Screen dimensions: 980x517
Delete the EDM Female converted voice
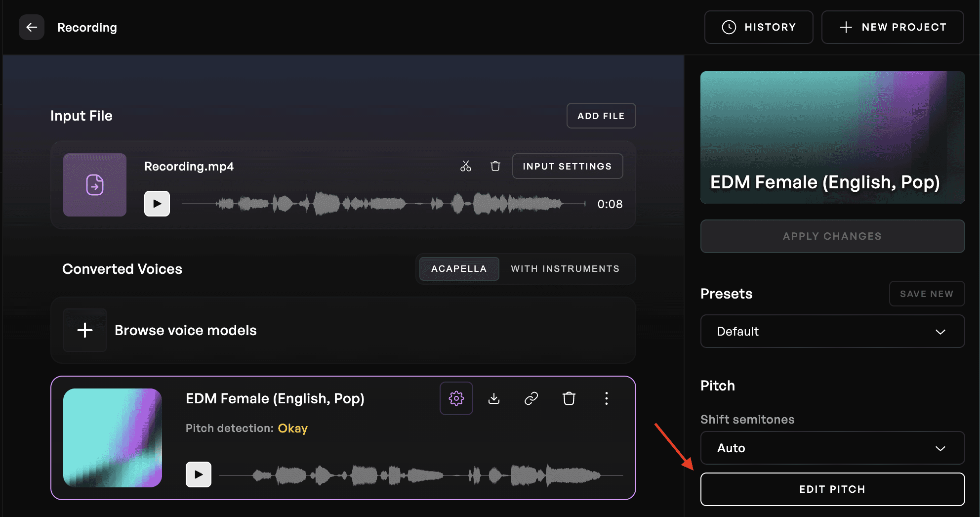point(569,398)
